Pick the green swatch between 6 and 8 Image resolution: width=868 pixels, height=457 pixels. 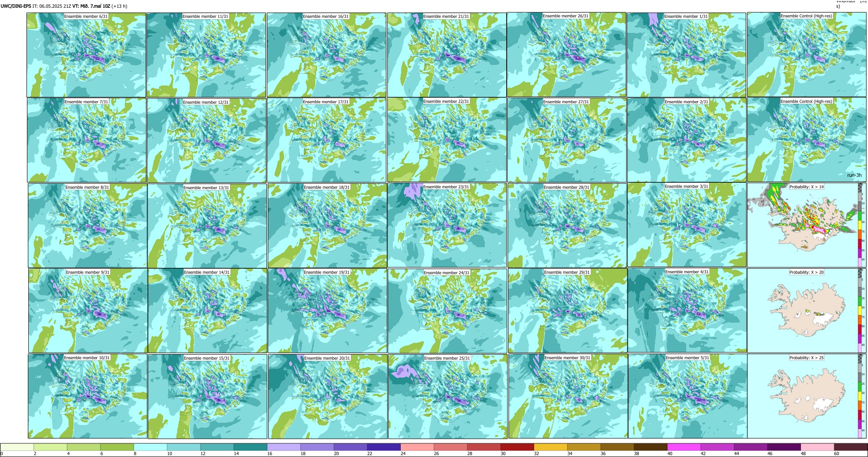click(x=117, y=447)
